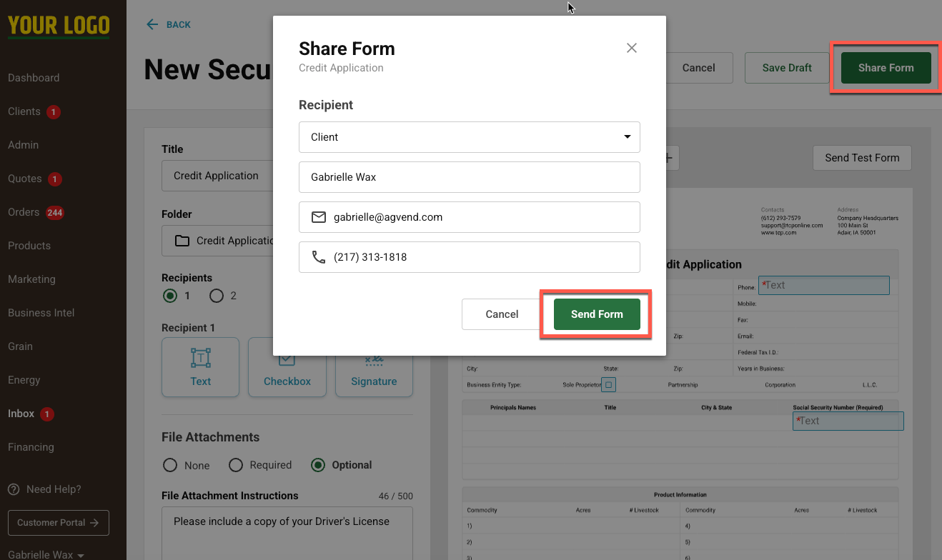
Task: Open the Customer Portal
Action: point(58,523)
